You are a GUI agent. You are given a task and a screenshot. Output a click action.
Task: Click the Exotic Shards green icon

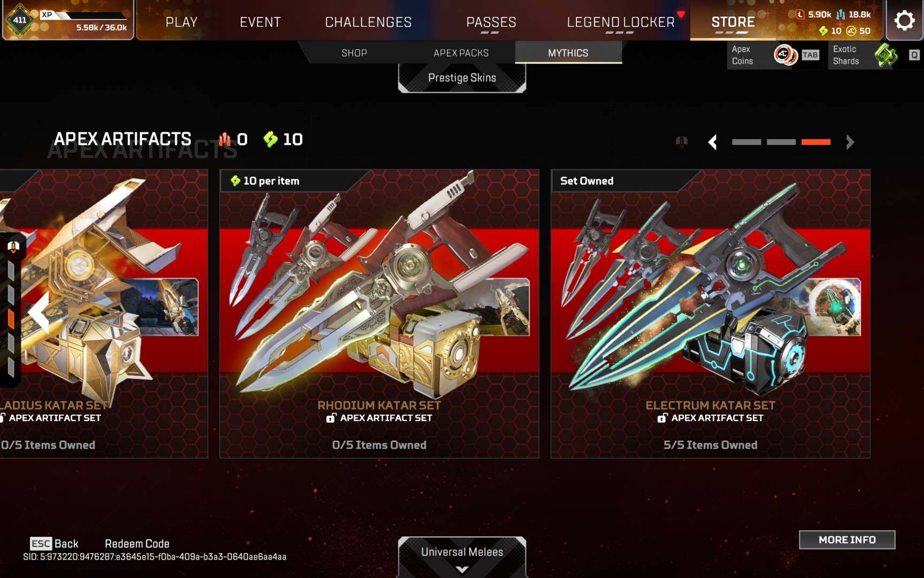[886, 55]
